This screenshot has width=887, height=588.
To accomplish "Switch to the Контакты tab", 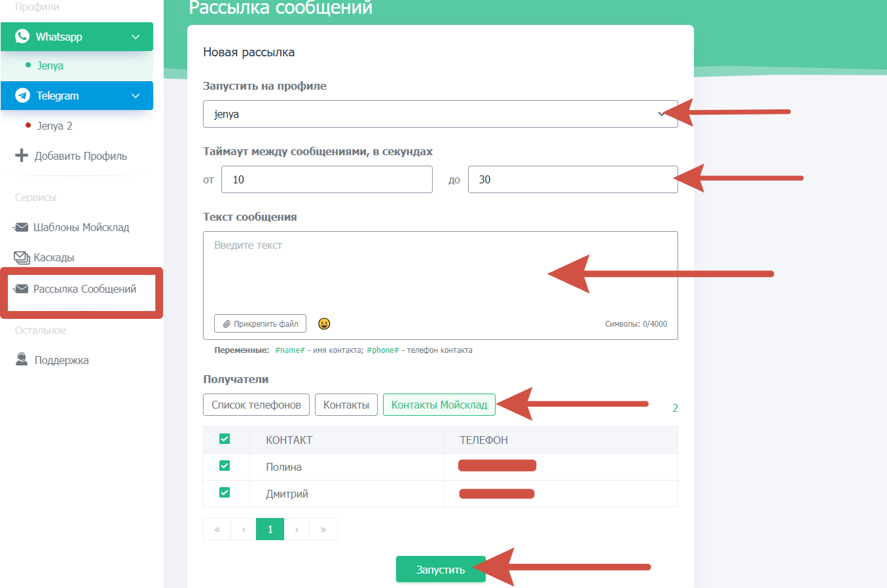I will tap(346, 405).
